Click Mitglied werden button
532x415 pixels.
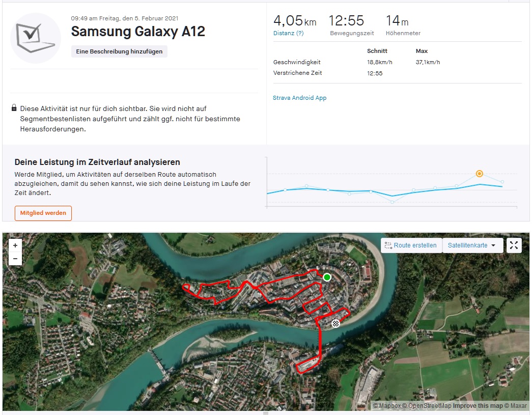[43, 213]
